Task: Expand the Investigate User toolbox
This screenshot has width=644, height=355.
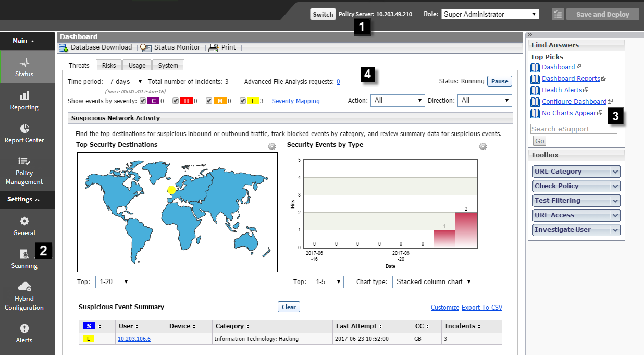Action: [x=615, y=230]
